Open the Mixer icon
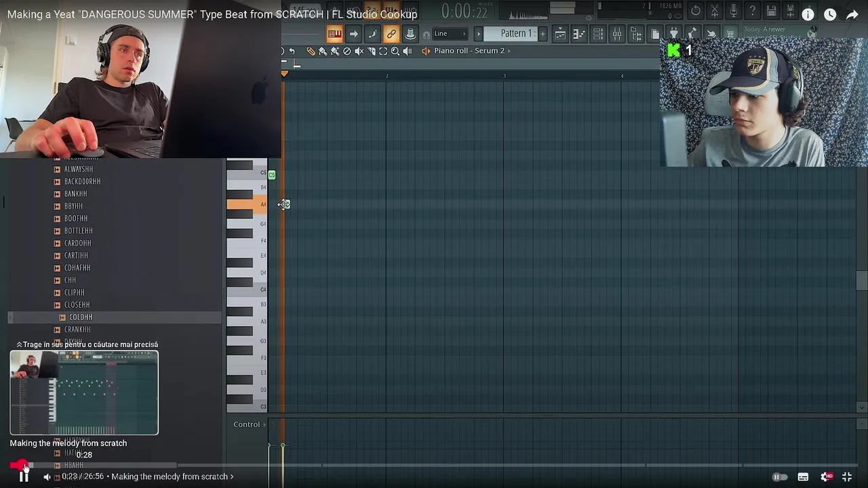 click(617, 34)
